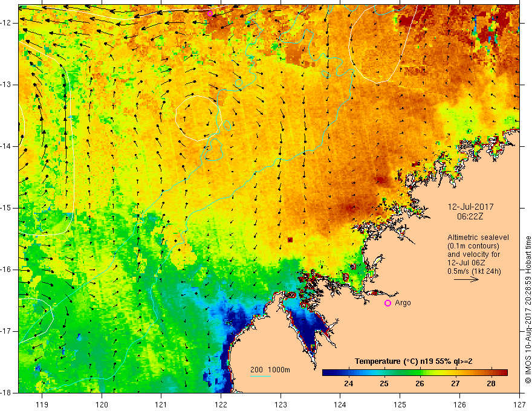Viewport: 532px width, 411px height.
Task: Select the 'Temperature (°C) n19 55% ql>=2' title
Action: point(414,361)
